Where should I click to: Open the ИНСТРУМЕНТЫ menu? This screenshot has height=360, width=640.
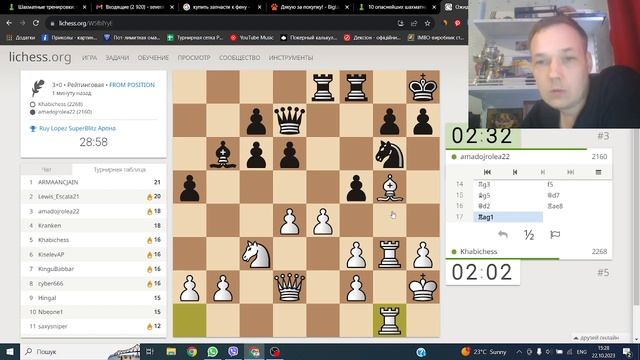click(291, 58)
